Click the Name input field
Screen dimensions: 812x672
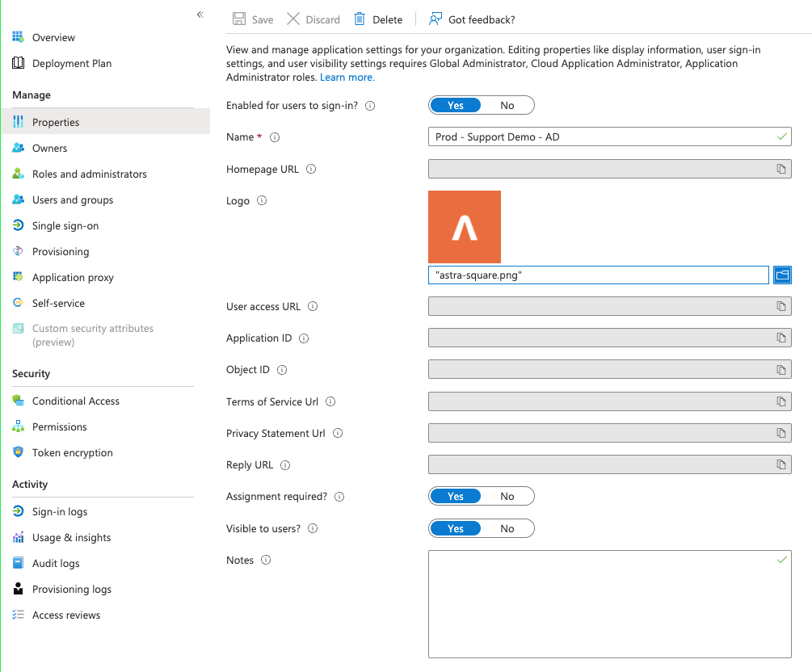[609, 136]
